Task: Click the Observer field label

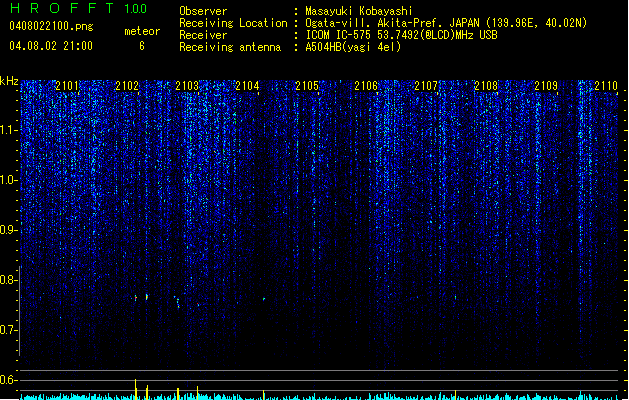Action: click(x=203, y=11)
